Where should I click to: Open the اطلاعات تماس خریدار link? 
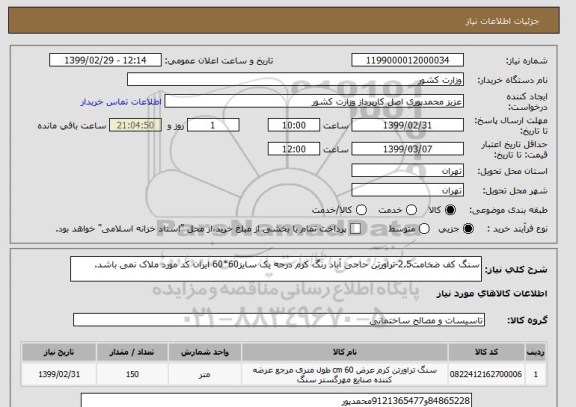tap(121, 102)
